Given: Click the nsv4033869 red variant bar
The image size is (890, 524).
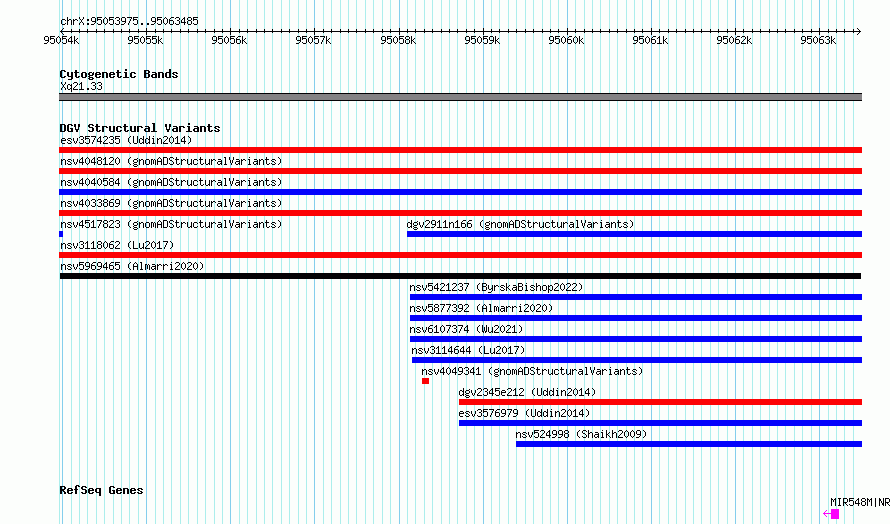Looking at the screenshot, I should 460,213.
